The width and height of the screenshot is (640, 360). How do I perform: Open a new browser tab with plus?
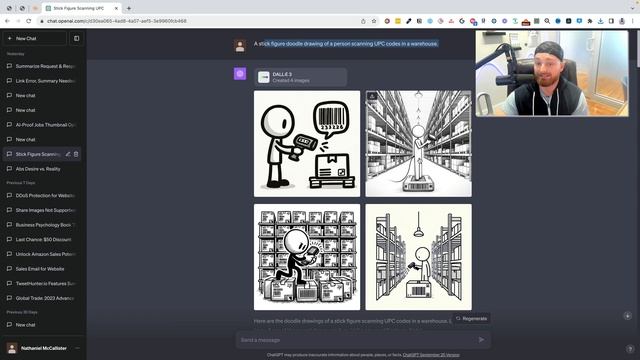pos(129,8)
